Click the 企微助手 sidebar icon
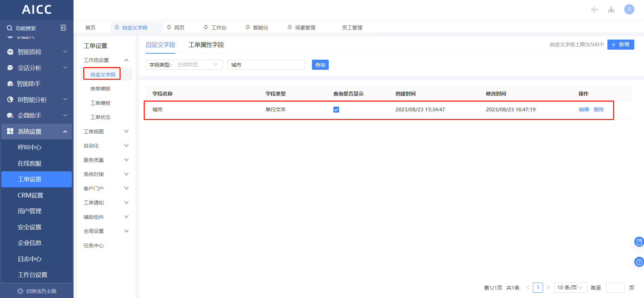This screenshot has width=644, height=298. 10,116
